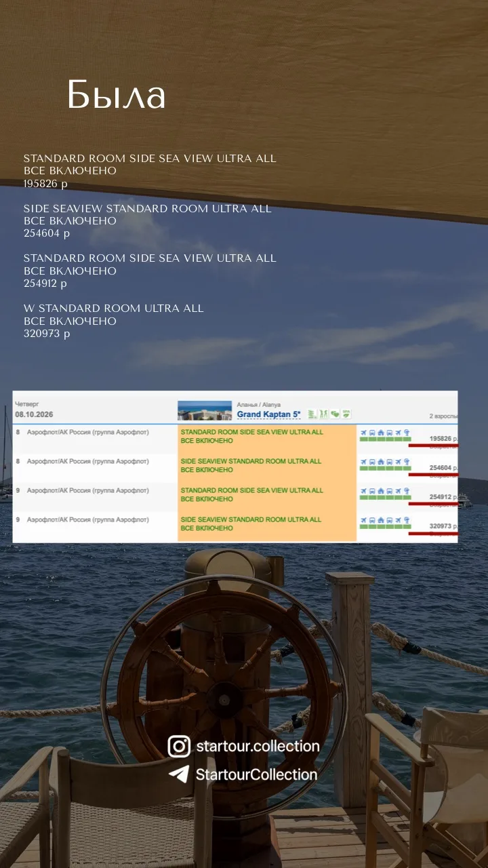This screenshot has width=488, height=868.
Task: Click the Аланья / Alanya location label
Action: pos(258,405)
